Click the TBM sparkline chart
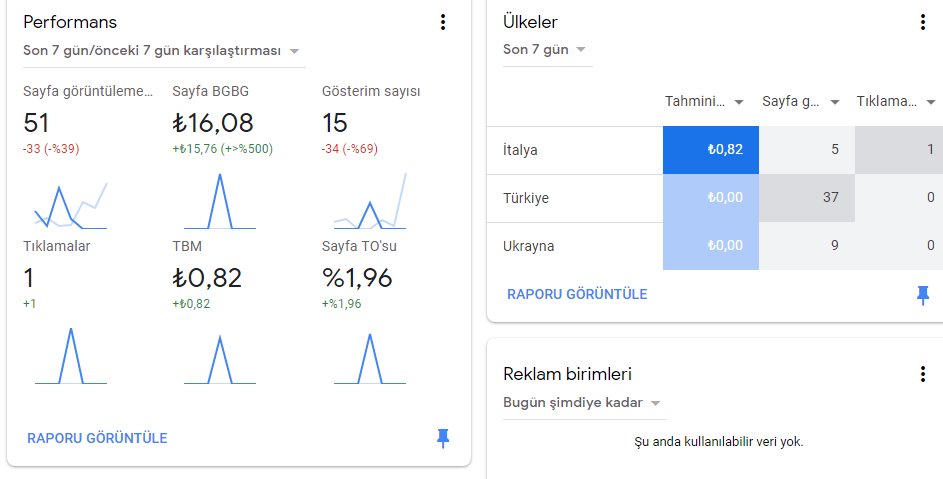 [x=220, y=359]
